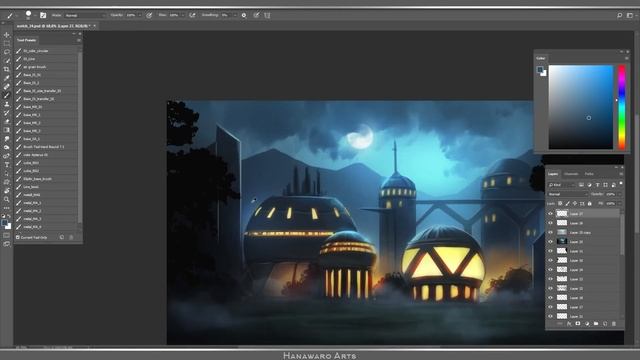Hide Layer 27 with its eye icon
The height and width of the screenshot is (360, 640).
click(x=550, y=213)
